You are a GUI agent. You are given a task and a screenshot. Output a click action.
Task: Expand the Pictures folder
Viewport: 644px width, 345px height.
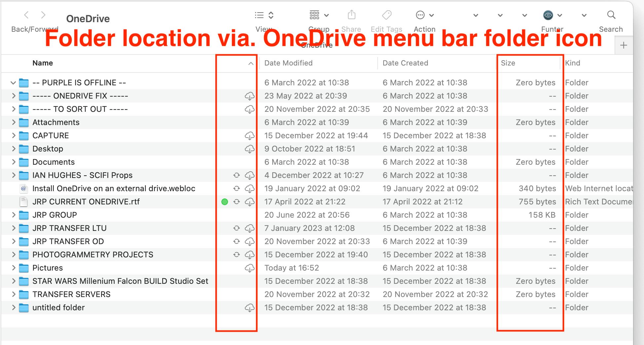coord(13,268)
